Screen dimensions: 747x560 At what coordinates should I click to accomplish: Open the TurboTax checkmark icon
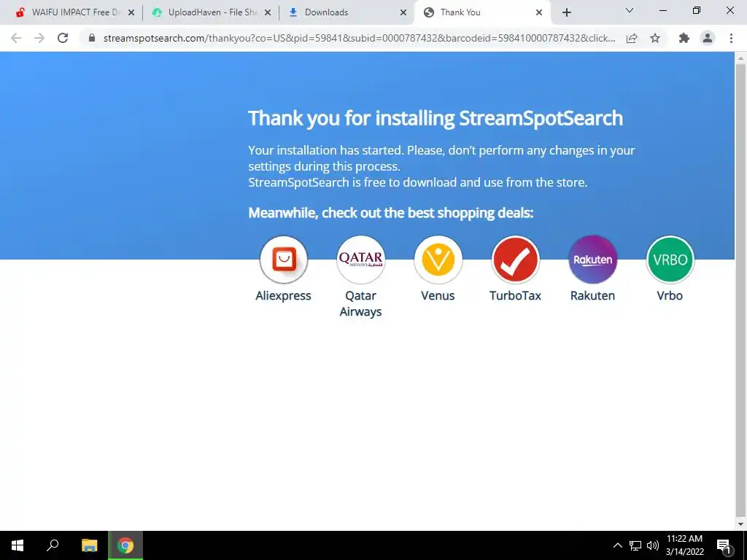coord(516,260)
